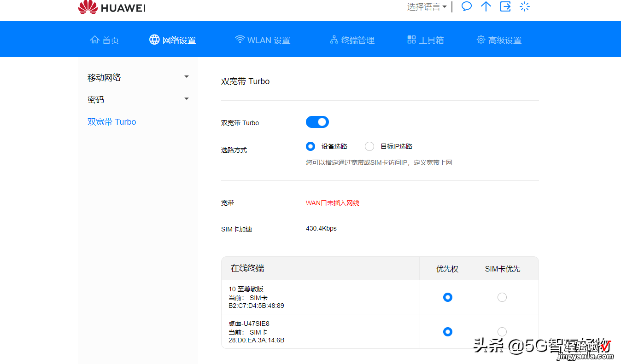621x364 pixels.
Task: Click the 双宽带 Turbo page heading
Action: [x=245, y=81]
